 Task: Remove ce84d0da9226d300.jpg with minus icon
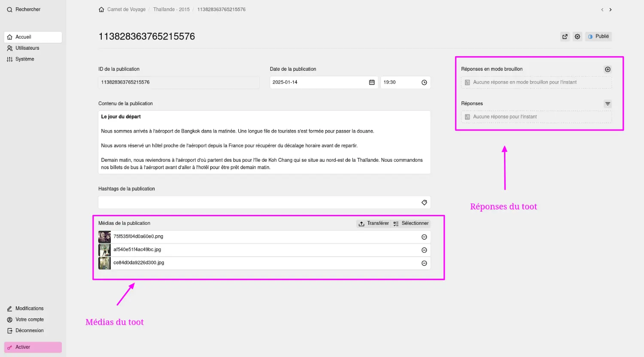click(424, 263)
